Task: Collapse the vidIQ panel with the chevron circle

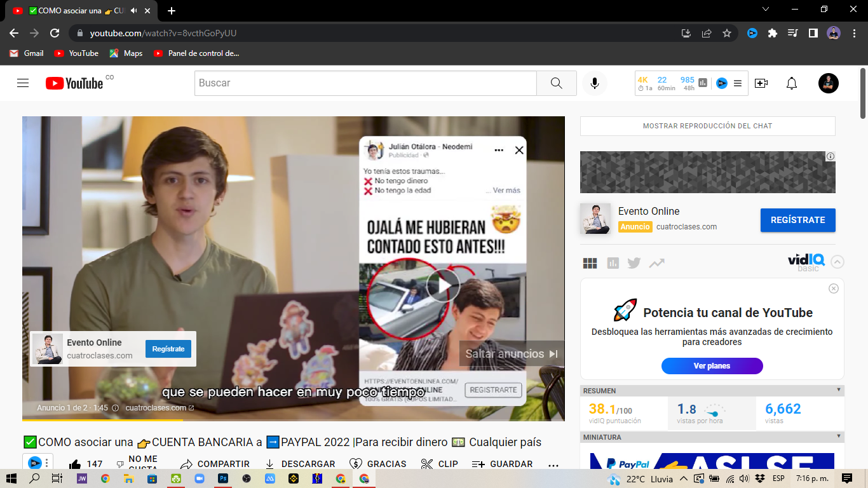Action: pyautogui.click(x=837, y=262)
